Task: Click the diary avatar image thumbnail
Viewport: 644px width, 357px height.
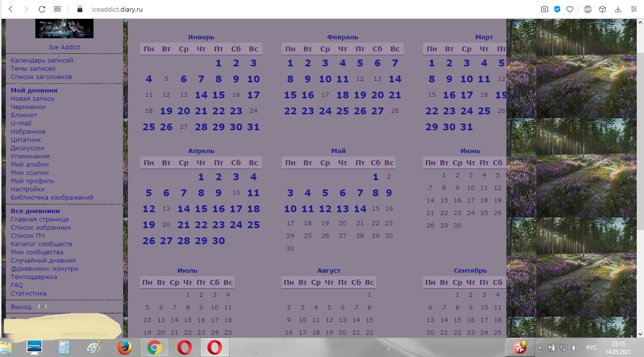Action: coord(64,28)
